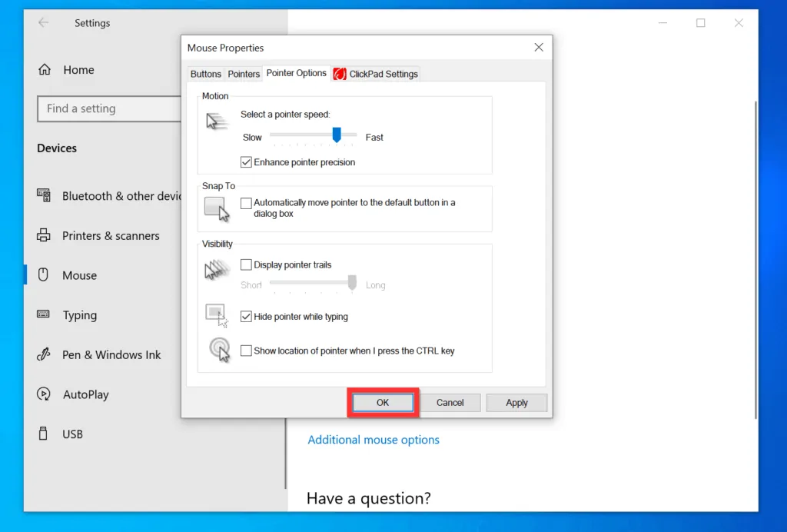The height and width of the screenshot is (532, 787).
Task: Click the Find a setting search box
Action: (x=108, y=109)
